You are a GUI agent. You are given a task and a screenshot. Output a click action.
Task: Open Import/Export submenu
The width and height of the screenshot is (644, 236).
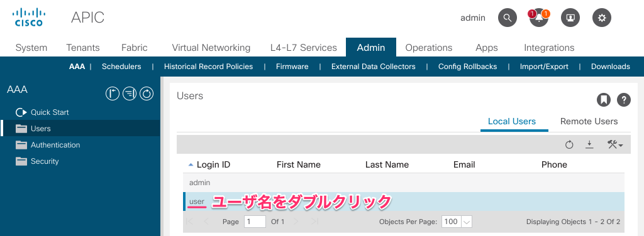pos(544,67)
